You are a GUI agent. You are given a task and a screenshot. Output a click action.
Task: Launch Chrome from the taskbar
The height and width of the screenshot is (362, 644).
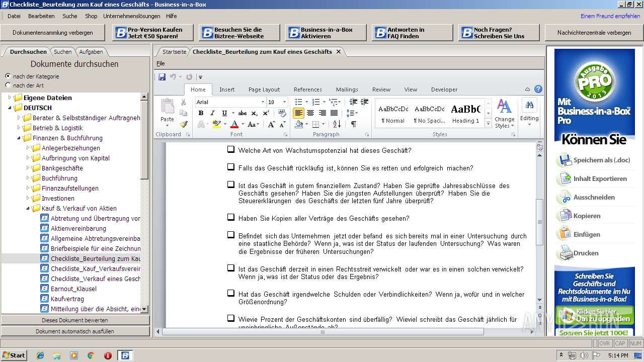pos(91,355)
